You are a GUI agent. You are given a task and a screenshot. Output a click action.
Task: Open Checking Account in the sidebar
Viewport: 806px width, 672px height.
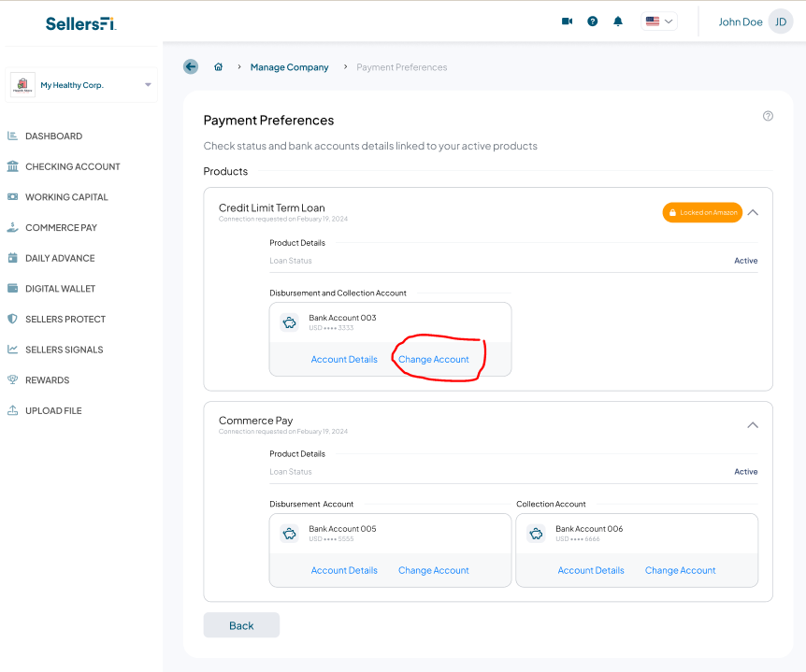(x=73, y=166)
